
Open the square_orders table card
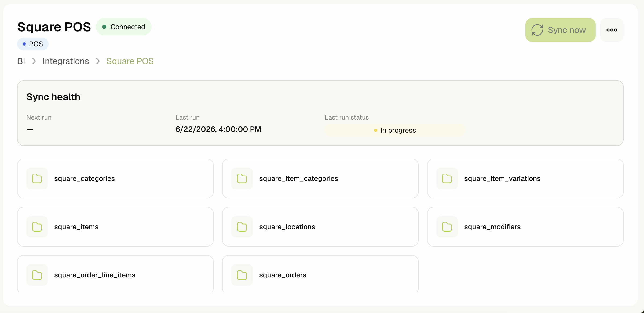click(x=320, y=274)
